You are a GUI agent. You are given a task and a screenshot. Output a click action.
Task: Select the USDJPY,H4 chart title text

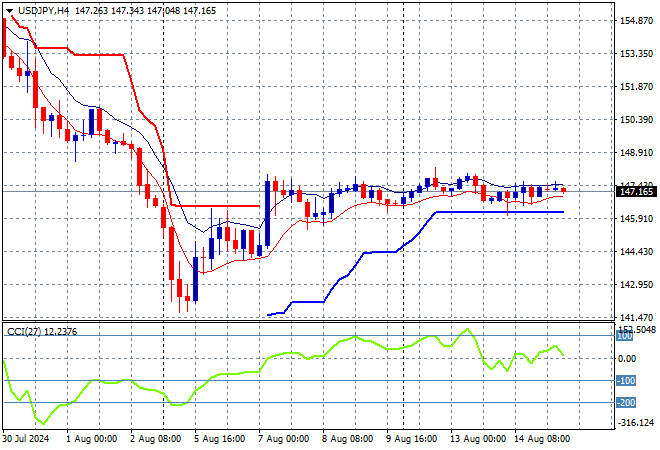point(43,11)
